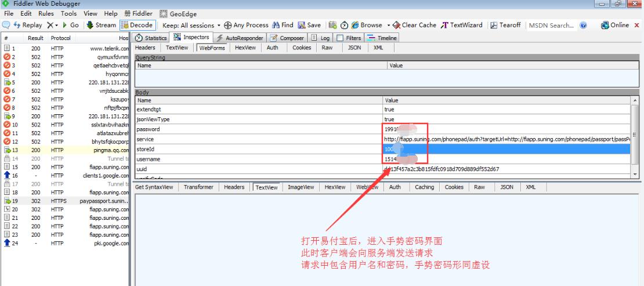
Task: Click the Any Process target icon
Action: pyautogui.click(x=227, y=25)
